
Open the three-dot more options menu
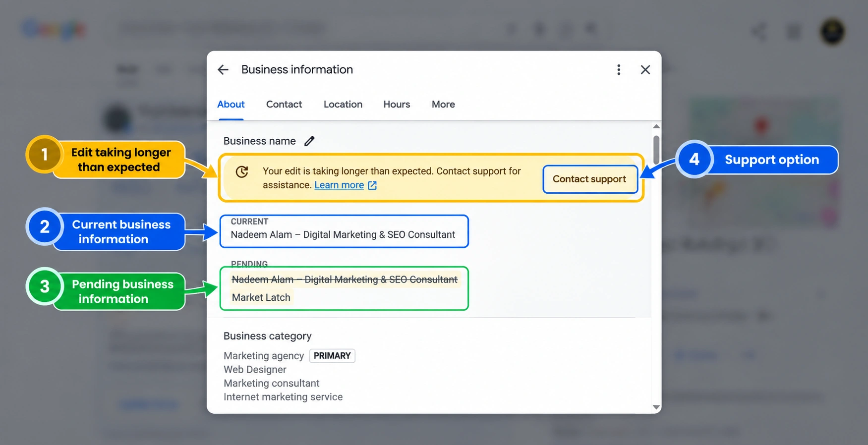point(619,70)
